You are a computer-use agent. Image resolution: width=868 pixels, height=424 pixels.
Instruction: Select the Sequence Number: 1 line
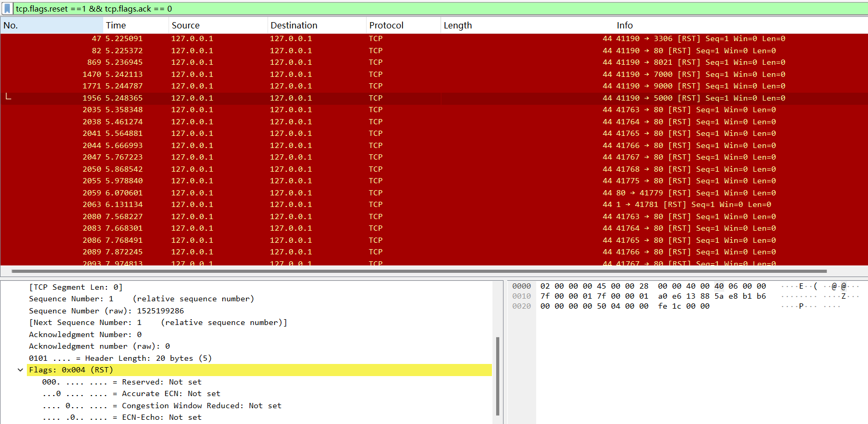click(x=141, y=299)
